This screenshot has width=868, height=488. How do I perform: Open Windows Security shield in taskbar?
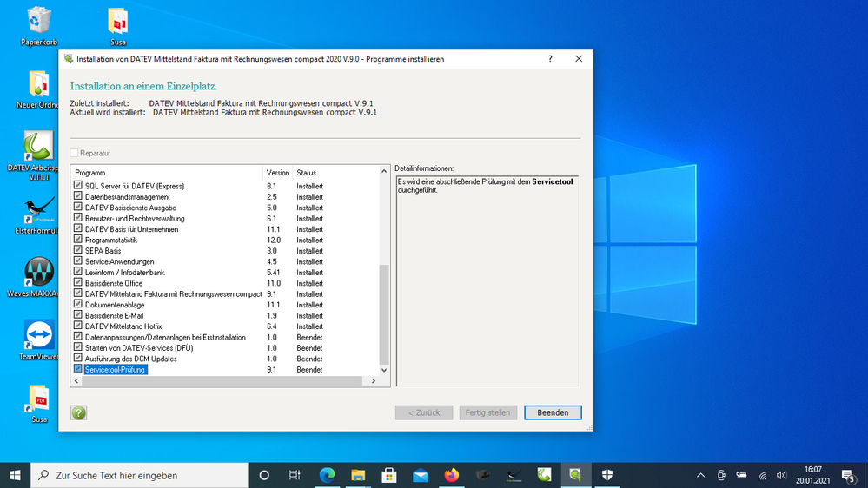point(607,475)
